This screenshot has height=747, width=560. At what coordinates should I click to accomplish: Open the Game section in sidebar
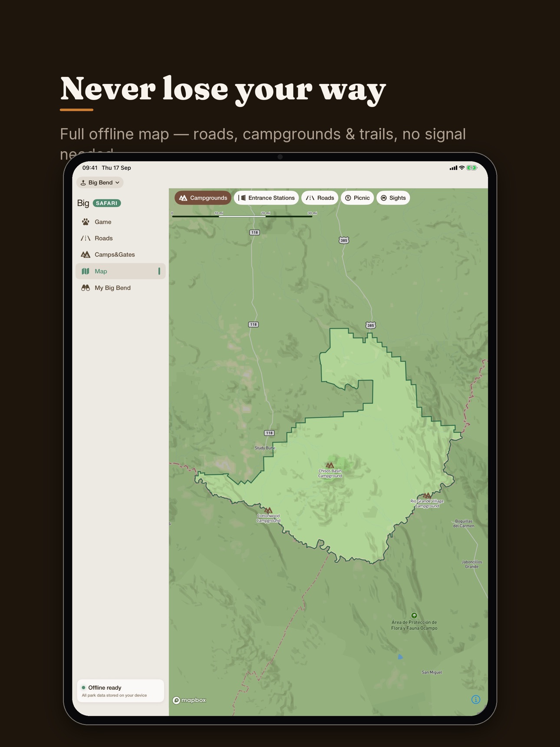(120, 222)
